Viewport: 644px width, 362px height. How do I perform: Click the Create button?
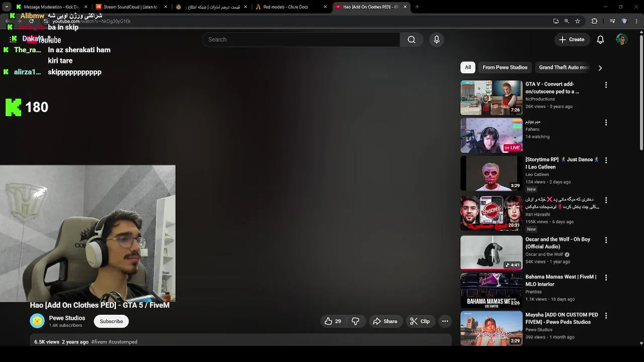click(x=572, y=40)
